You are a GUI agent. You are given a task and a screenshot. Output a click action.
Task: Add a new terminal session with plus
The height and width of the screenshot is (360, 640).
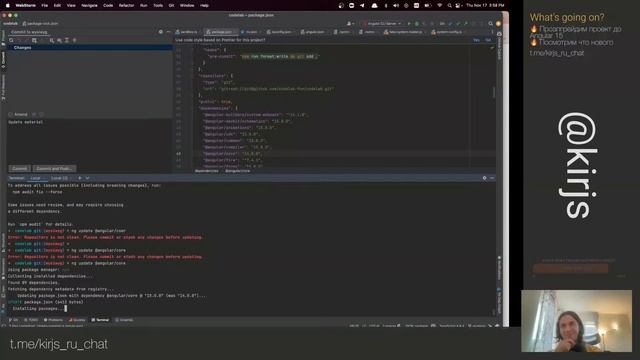(80, 178)
